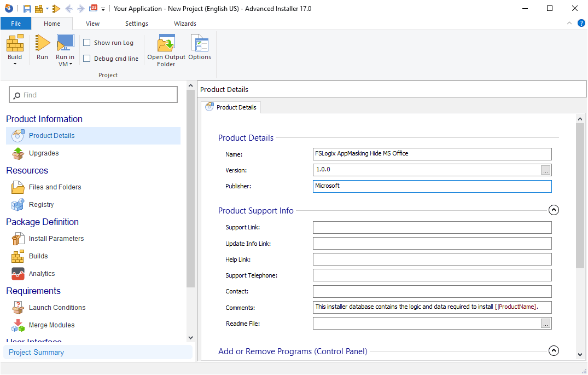Click the Files and Folders icon

point(18,187)
